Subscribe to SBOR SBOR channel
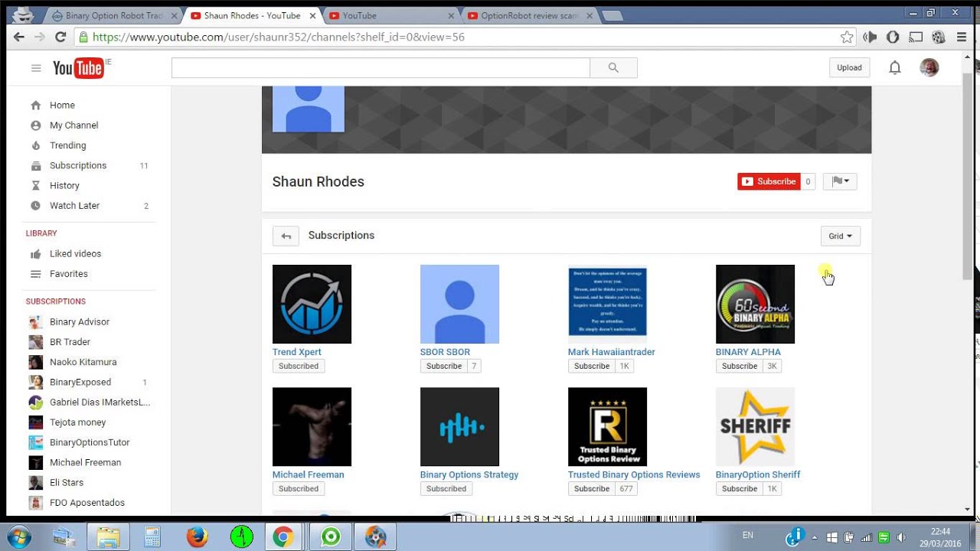The width and height of the screenshot is (980, 551). click(444, 366)
